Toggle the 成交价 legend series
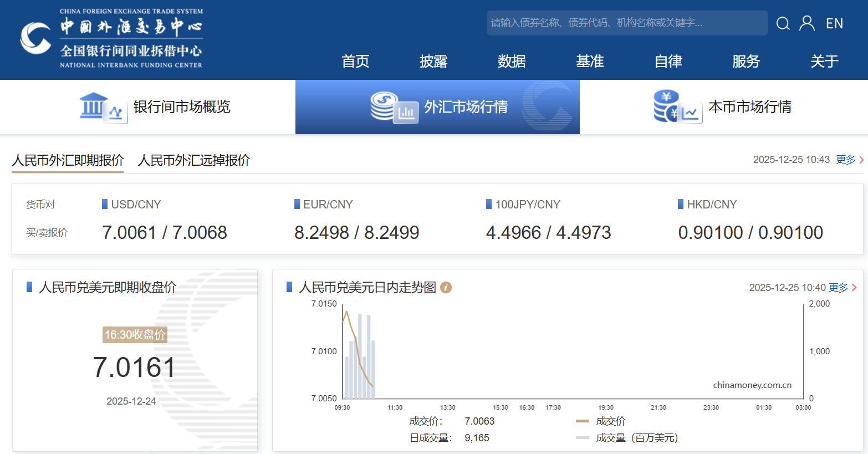Viewport: 868px width, 454px height. pyautogui.click(x=601, y=421)
